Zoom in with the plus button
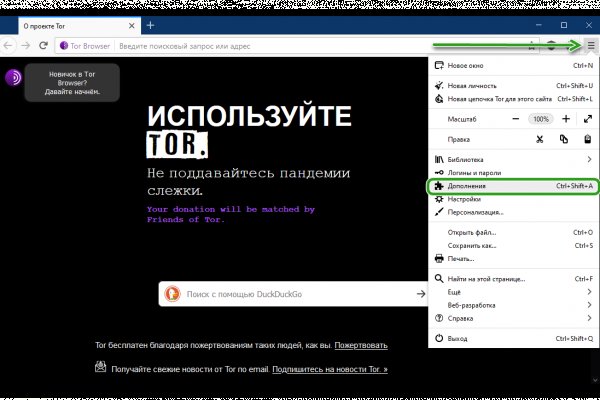 564,119
